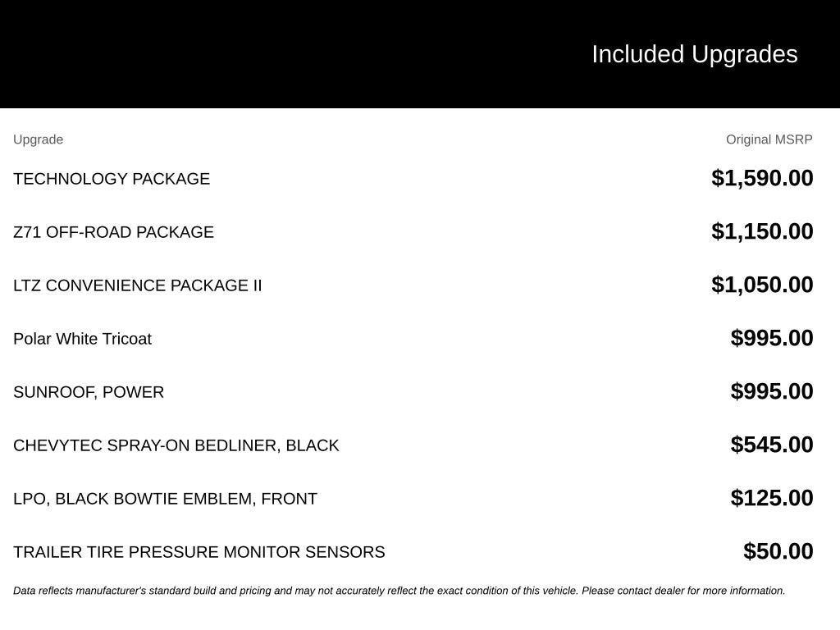840x630 pixels.
Task: Select the Original MSRP column header
Action: click(769, 139)
